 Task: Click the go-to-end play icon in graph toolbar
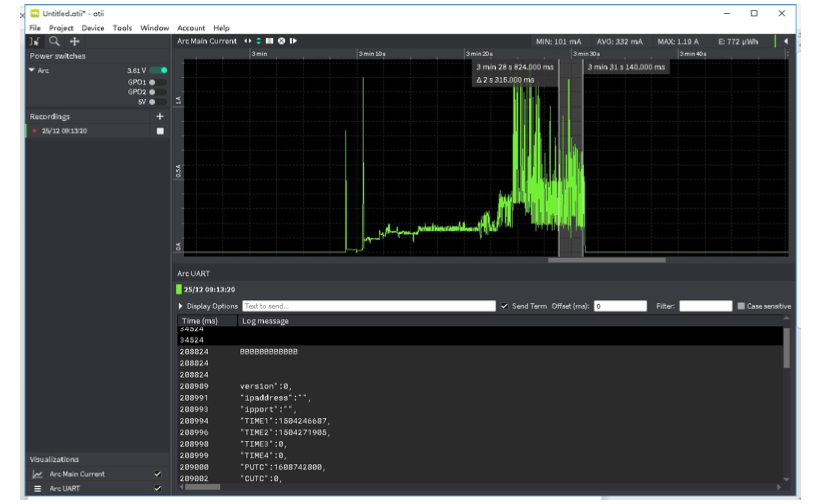click(x=293, y=41)
